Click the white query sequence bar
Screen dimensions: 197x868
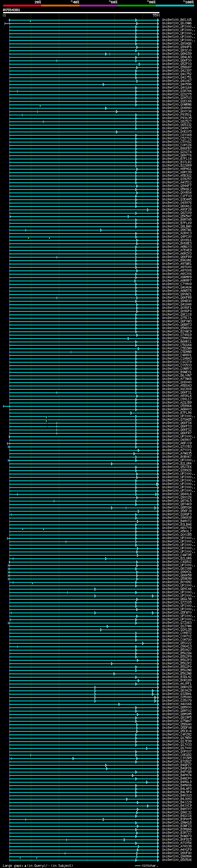(81, 12)
